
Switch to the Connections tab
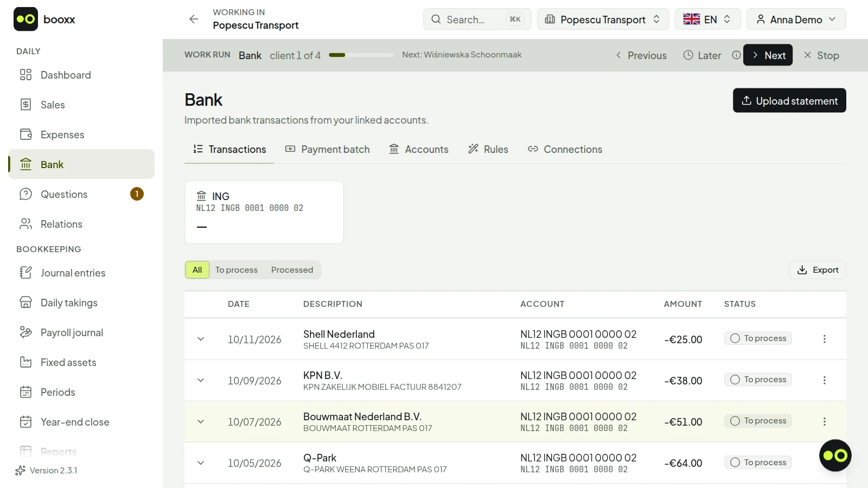click(565, 149)
